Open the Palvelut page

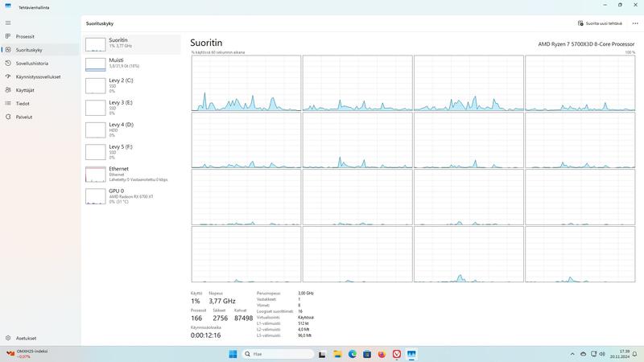coord(24,117)
